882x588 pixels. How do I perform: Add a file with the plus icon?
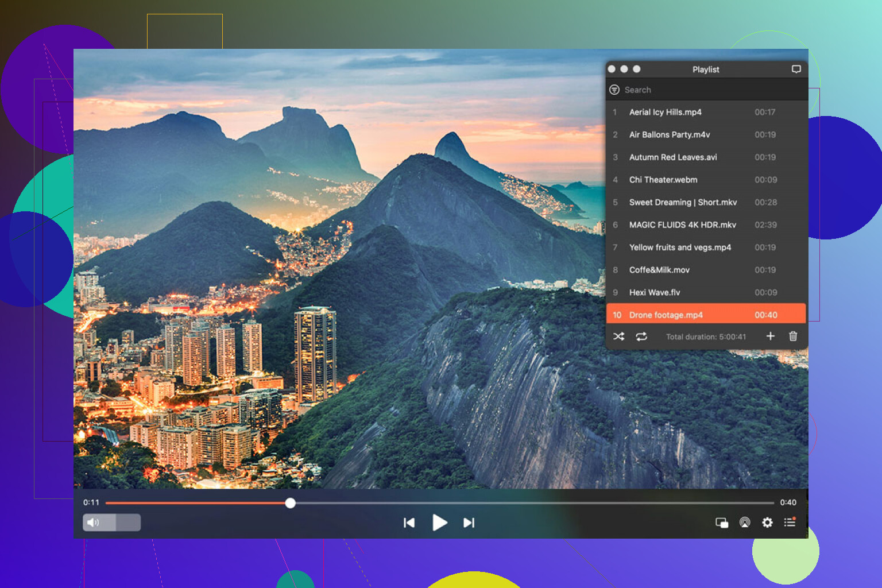coord(771,336)
